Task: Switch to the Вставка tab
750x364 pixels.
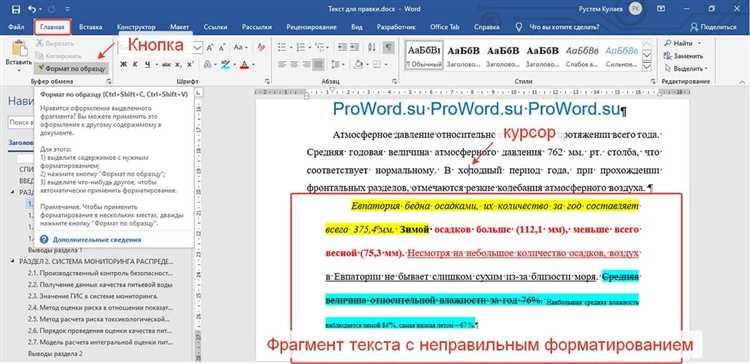Action: click(x=91, y=27)
